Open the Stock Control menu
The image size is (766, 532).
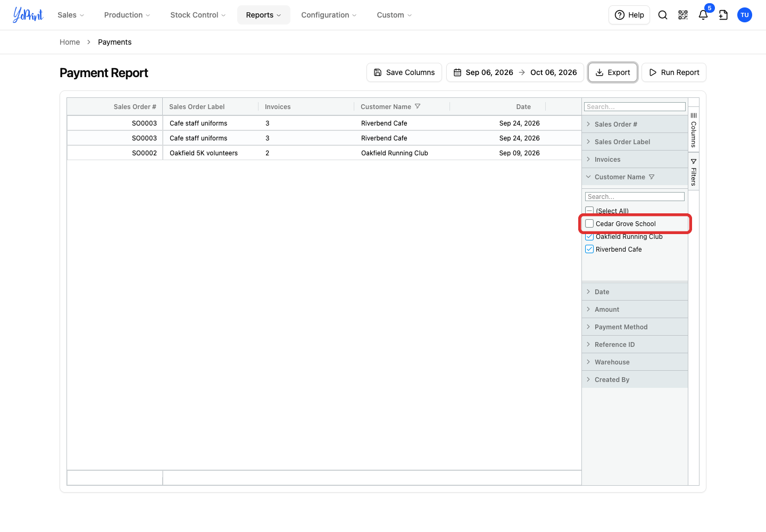click(x=198, y=15)
